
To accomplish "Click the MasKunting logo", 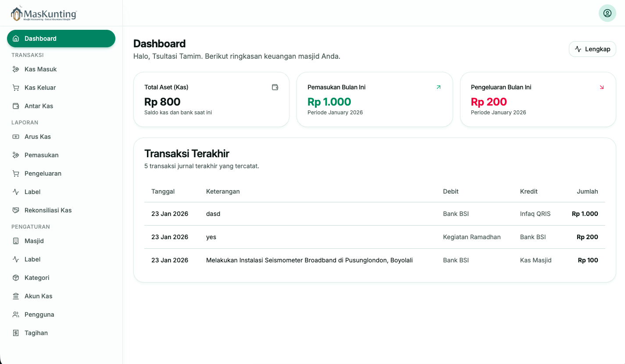I will click(44, 13).
